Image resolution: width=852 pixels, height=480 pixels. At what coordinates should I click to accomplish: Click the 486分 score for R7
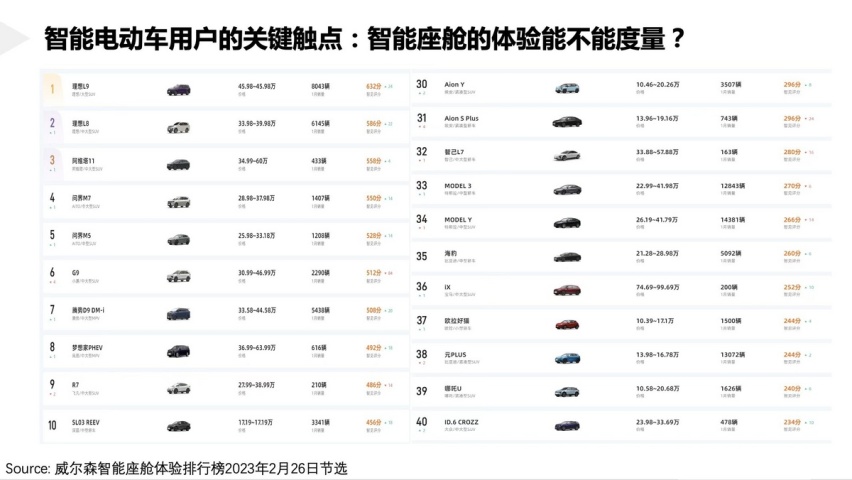(374, 385)
